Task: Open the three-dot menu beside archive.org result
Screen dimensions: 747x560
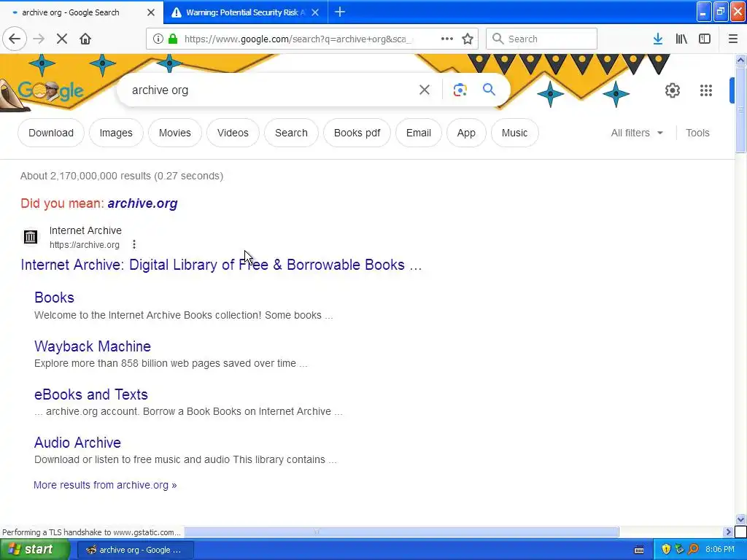Action: click(134, 244)
